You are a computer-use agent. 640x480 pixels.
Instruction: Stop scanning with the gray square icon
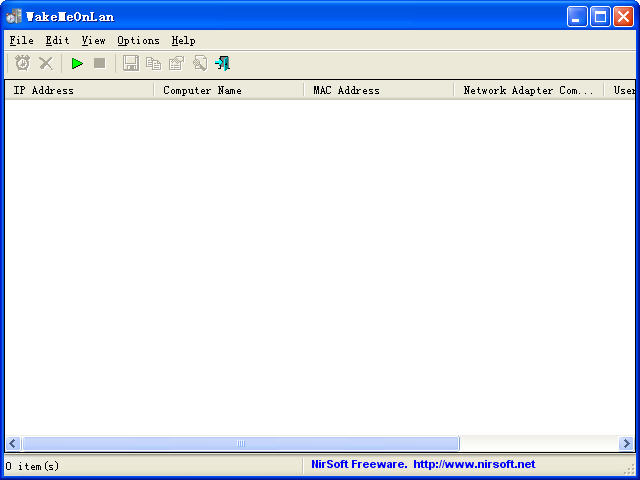(x=100, y=63)
